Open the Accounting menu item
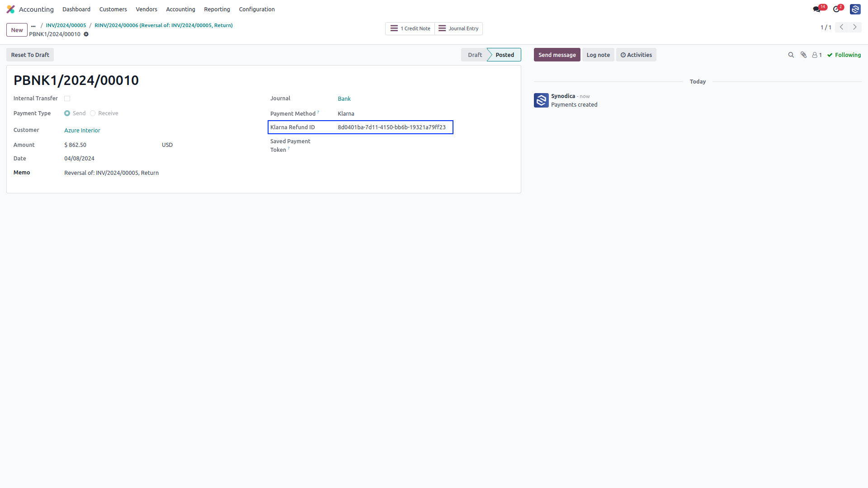 [180, 9]
